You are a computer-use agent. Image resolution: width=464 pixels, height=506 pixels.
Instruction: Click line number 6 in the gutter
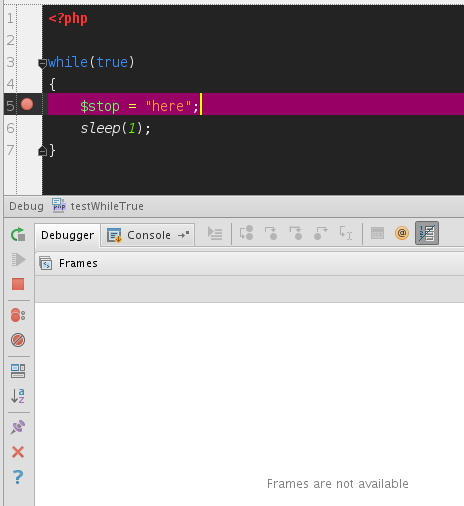tap(10, 128)
